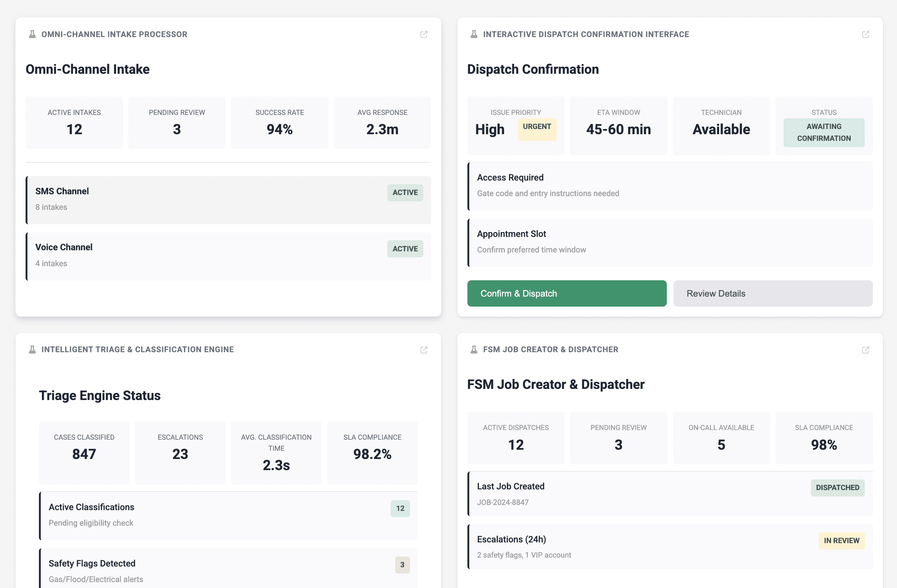897x588 pixels.
Task: Click the Confirm & Dispatch button
Action: click(x=567, y=293)
